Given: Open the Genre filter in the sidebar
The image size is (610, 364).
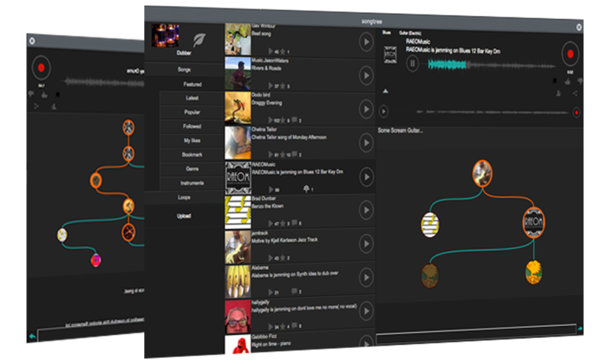Looking at the screenshot, I should pyautogui.click(x=191, y=168).
